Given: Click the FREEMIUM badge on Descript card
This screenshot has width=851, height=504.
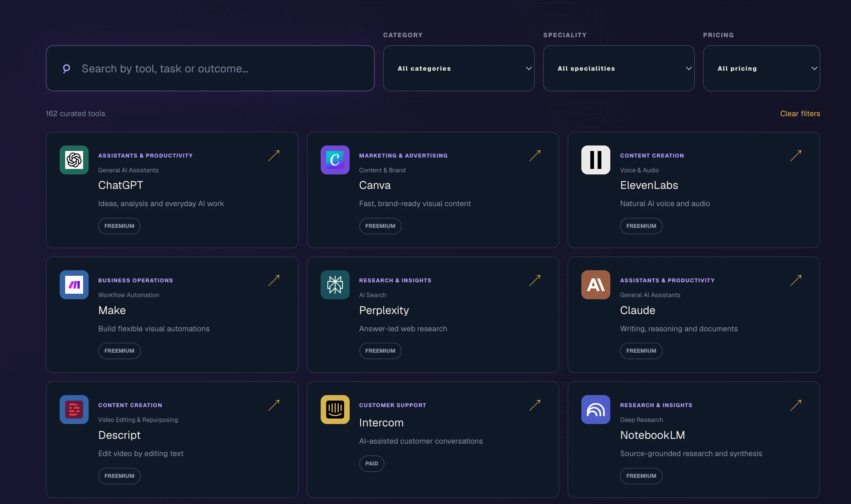Looking at the screenshot, I should coord(119,476).
